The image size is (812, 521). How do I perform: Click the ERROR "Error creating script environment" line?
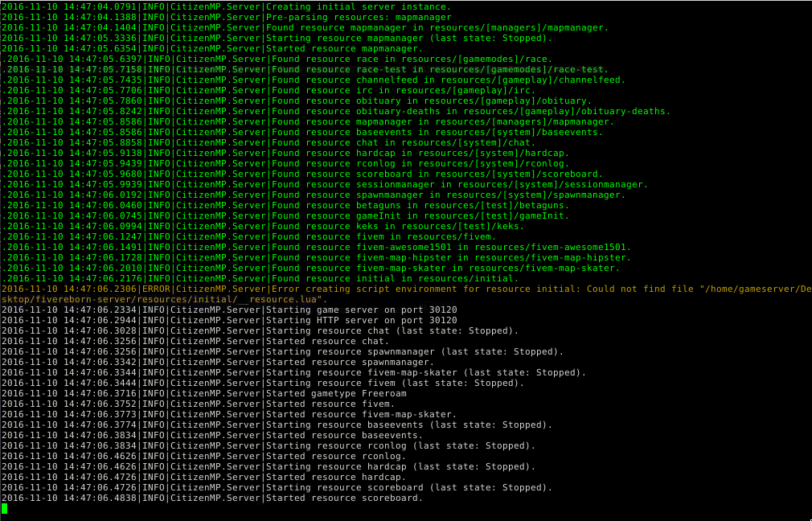tap(406, 294)
